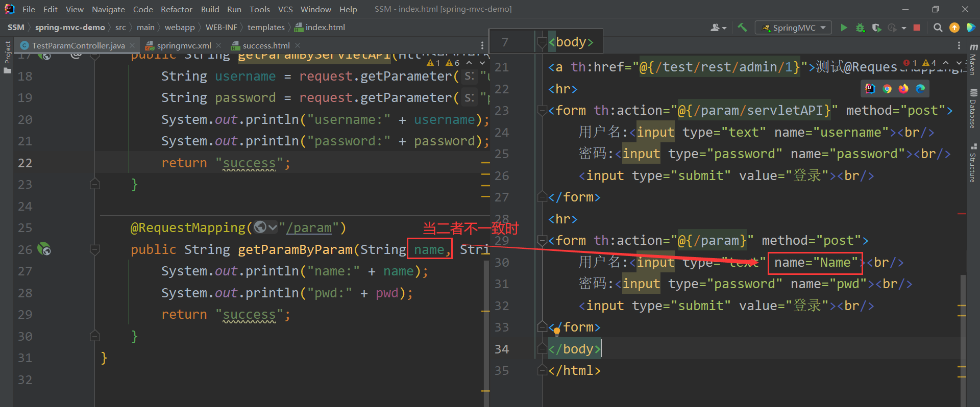Open index.html in Firefox browser icon
Screen dimensions: 980x407
[903, 89]
